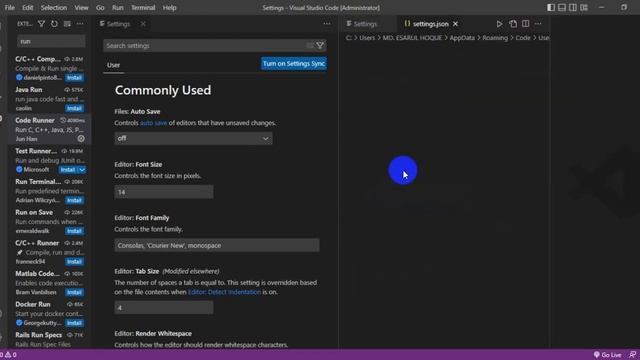Click Font Size field showing 14
The image size is (640, 360).
(164, 192)
